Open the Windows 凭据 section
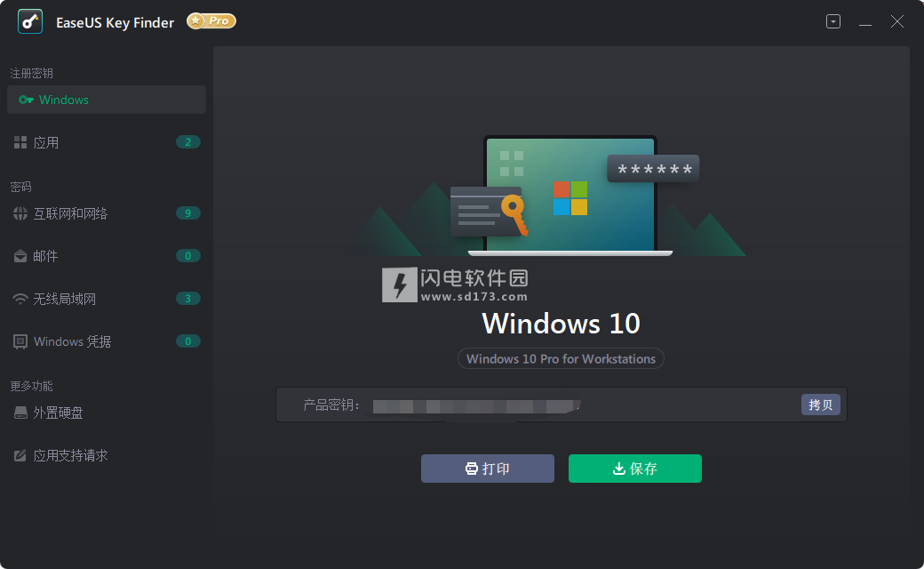The height and width of the screenshot is (569, 924). (107, 341)
